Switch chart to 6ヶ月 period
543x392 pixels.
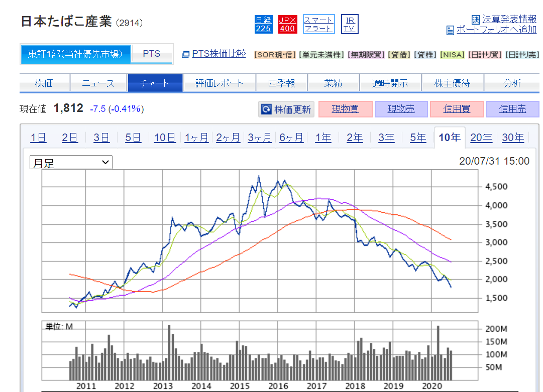[x=291, y=138]
